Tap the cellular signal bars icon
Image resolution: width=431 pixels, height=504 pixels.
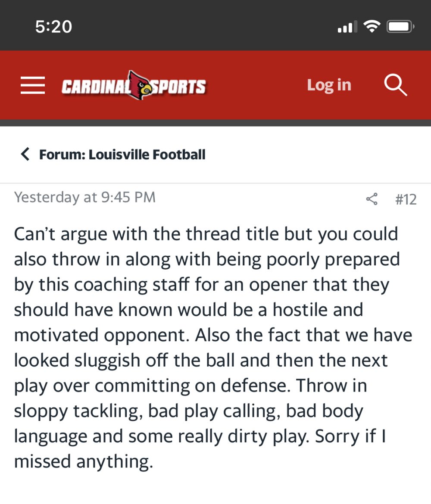tap(347, 27)
